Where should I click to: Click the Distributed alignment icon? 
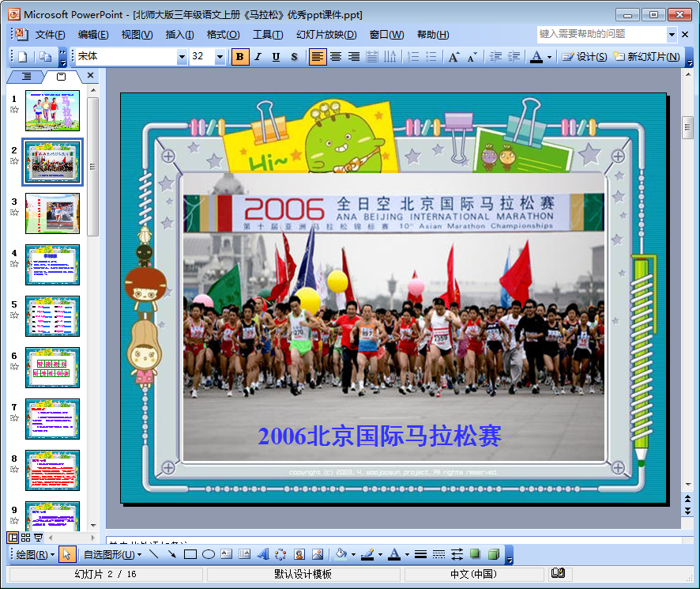tap(372, 57)
